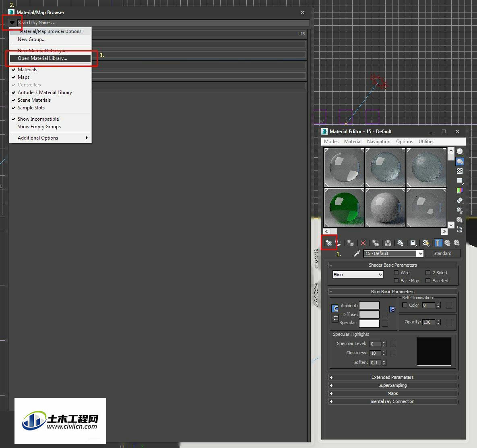
Task: Open Material Editor Options icon
Action: [460, 210]
